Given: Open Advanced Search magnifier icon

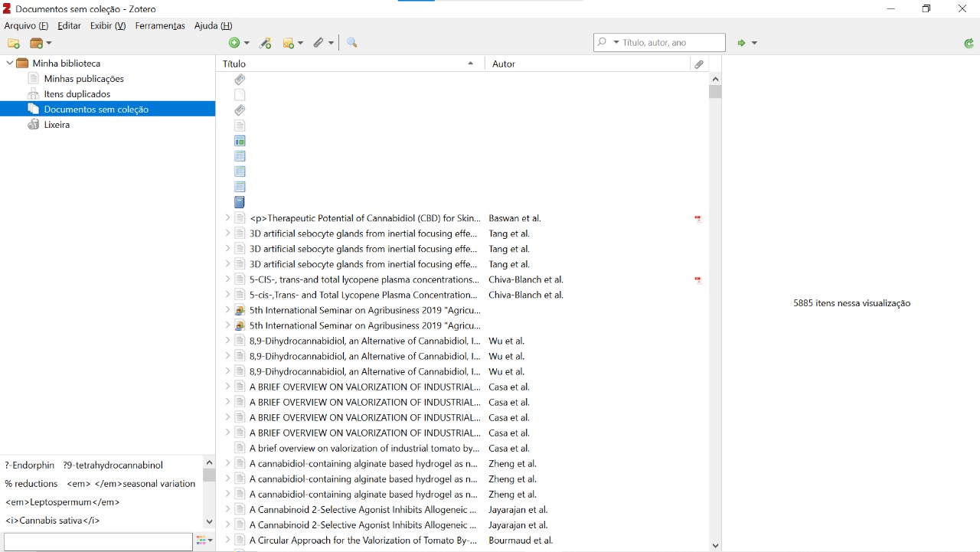Looking at the screenshot, I should point(352,43).
